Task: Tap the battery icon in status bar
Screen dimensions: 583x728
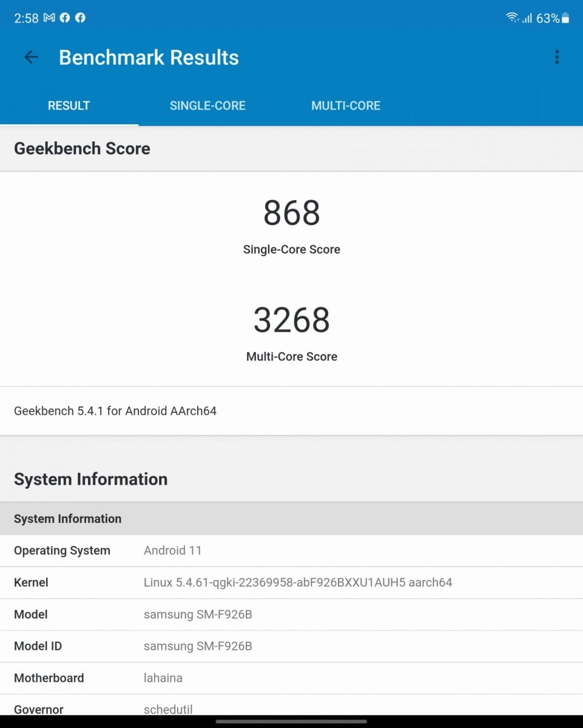Action: click(x=565, y=18)
